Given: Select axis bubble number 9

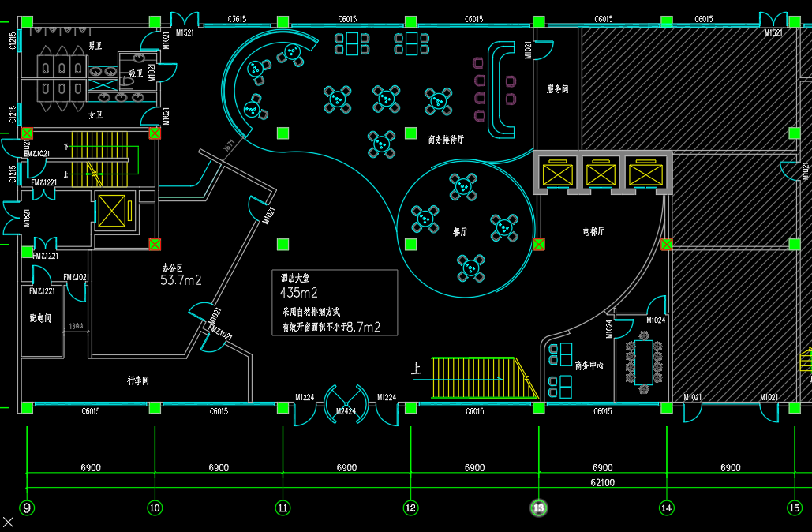Looking at the screenshot, I should (27, 508).
